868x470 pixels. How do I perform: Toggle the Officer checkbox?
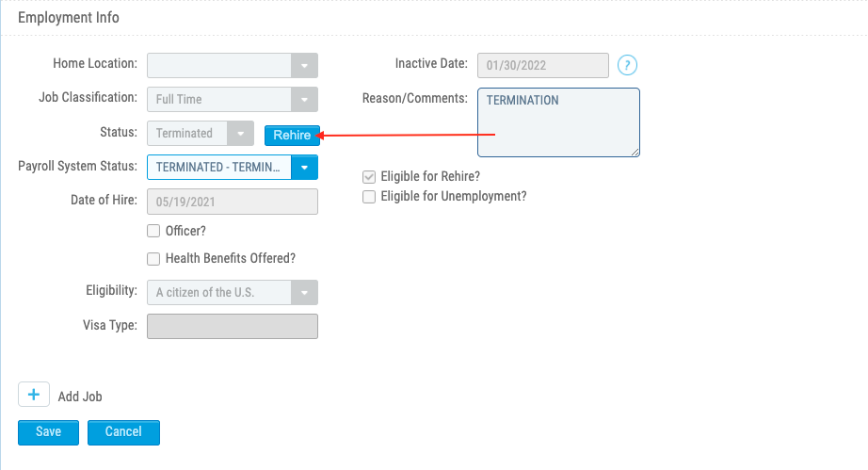[x=154, y=231]
